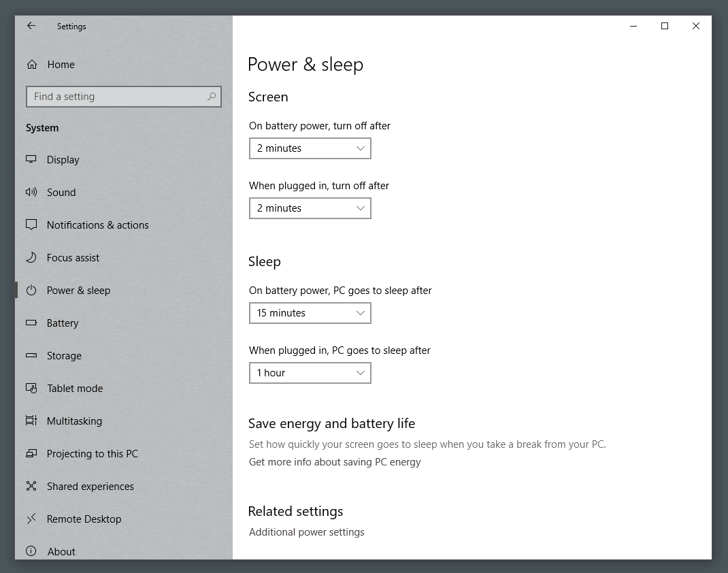
Task: Click the Screen section heading
Action: click(x=268, y=97)
